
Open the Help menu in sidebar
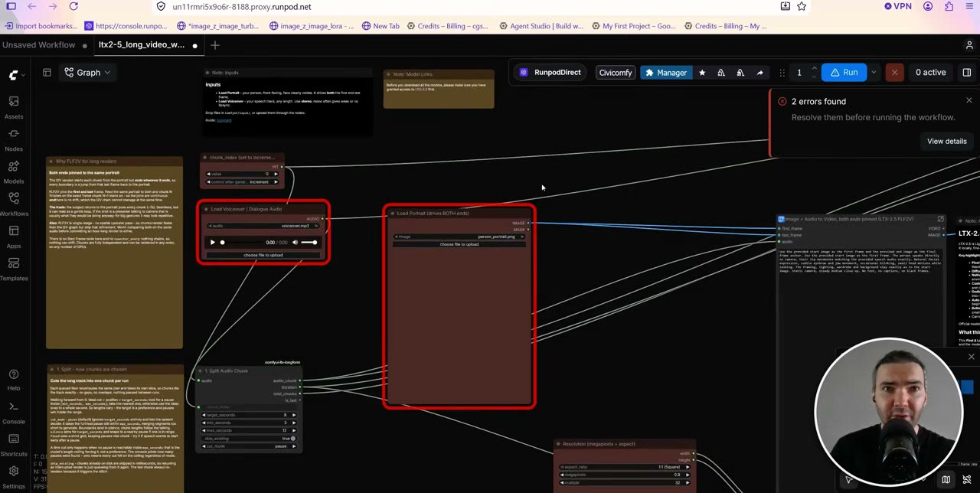click(x=14, y=380)
